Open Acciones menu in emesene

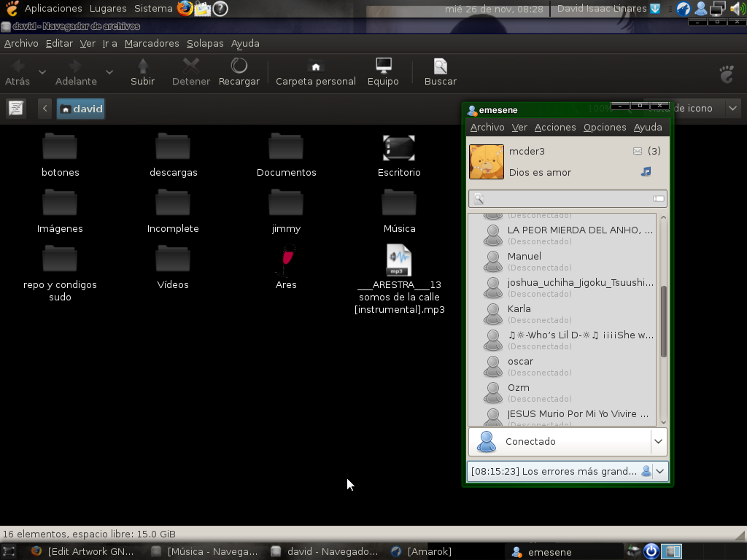555,127
